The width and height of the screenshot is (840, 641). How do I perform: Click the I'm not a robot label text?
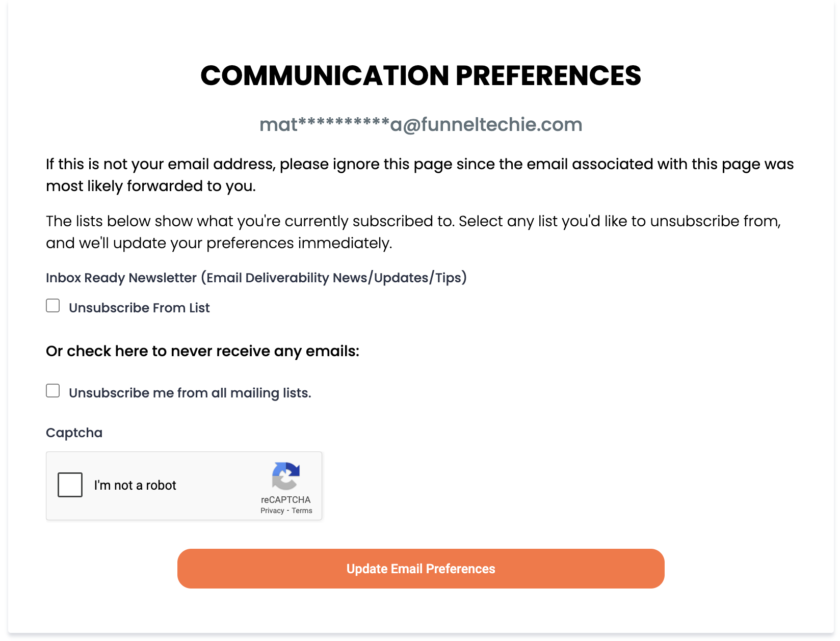(135, 485)
